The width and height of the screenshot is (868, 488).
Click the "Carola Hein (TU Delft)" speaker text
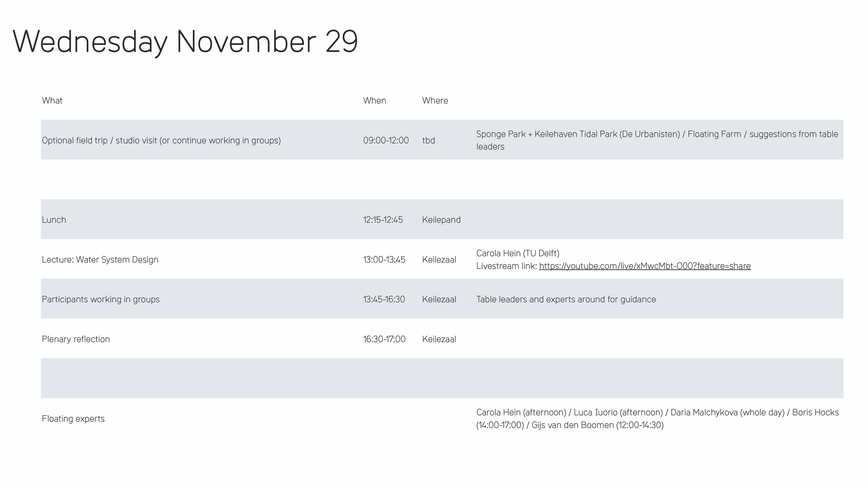(x=518, y=253)
